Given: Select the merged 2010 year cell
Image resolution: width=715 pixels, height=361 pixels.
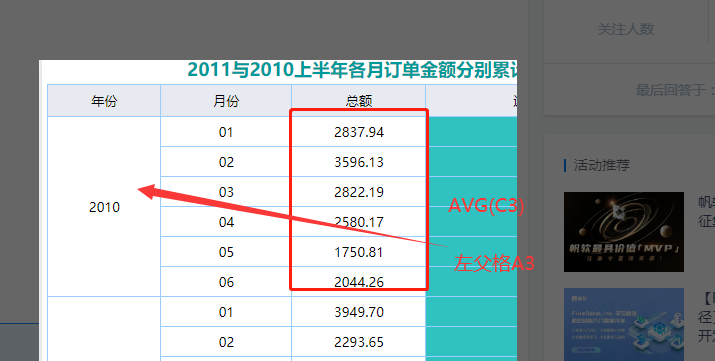Looking at the screenshot, I should coord(104,206).
